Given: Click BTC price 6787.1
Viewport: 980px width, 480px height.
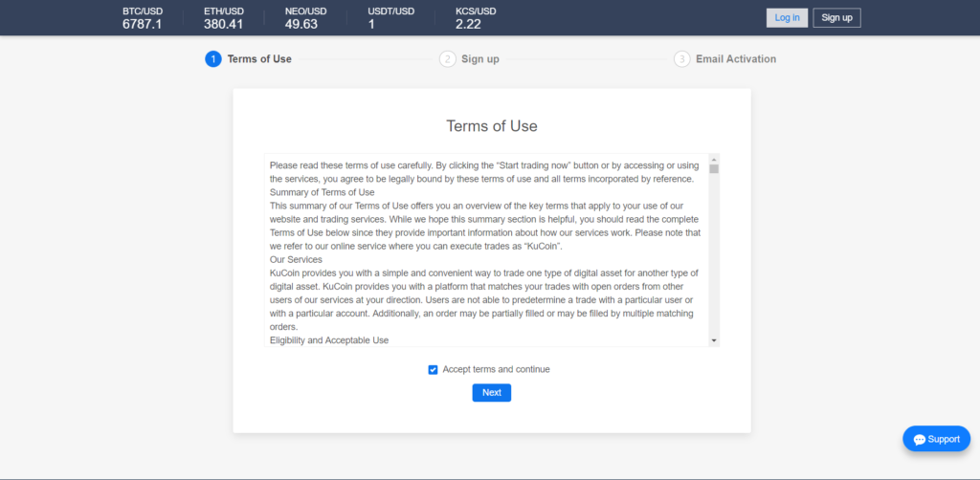Looking at the screenshot, I should 143,24.
